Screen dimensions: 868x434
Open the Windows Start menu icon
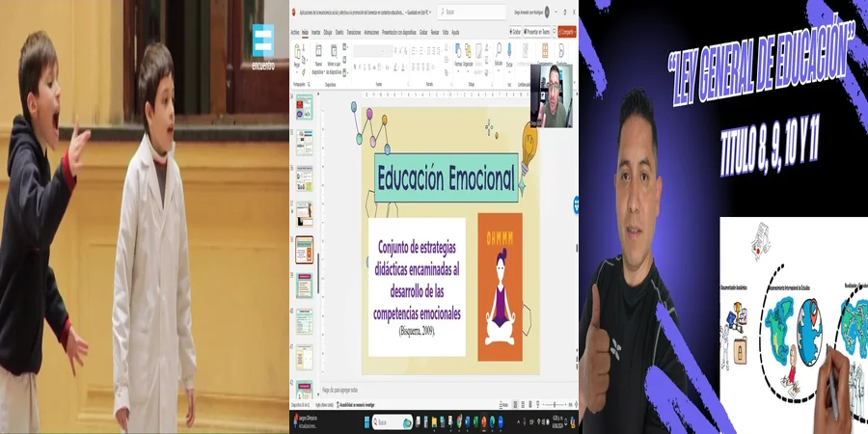367,422
